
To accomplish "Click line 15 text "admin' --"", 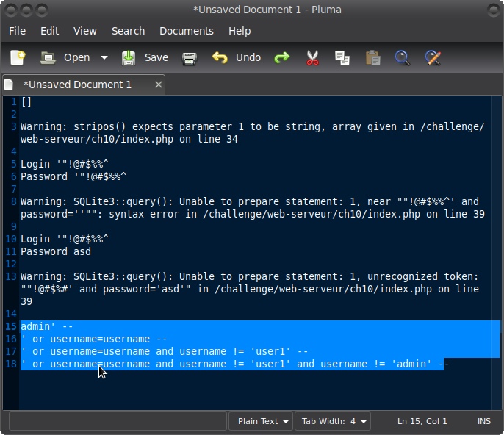I will pos(47,327).
